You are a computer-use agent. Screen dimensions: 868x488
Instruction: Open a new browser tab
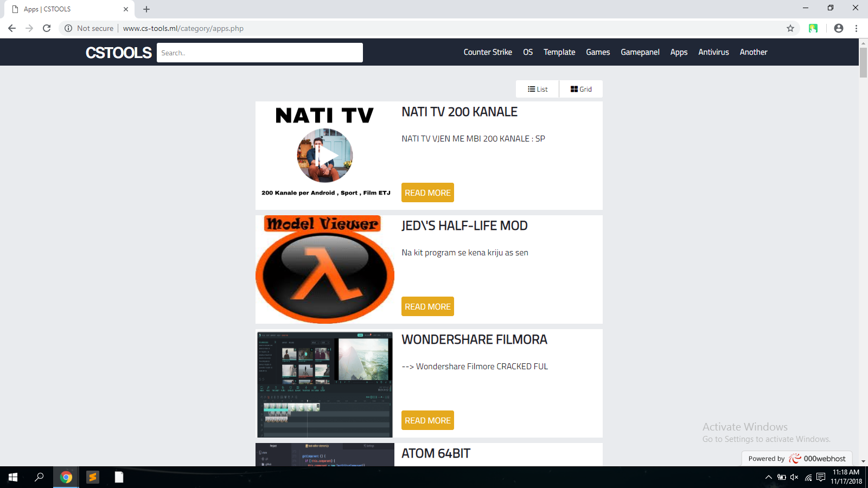(146, 9)
